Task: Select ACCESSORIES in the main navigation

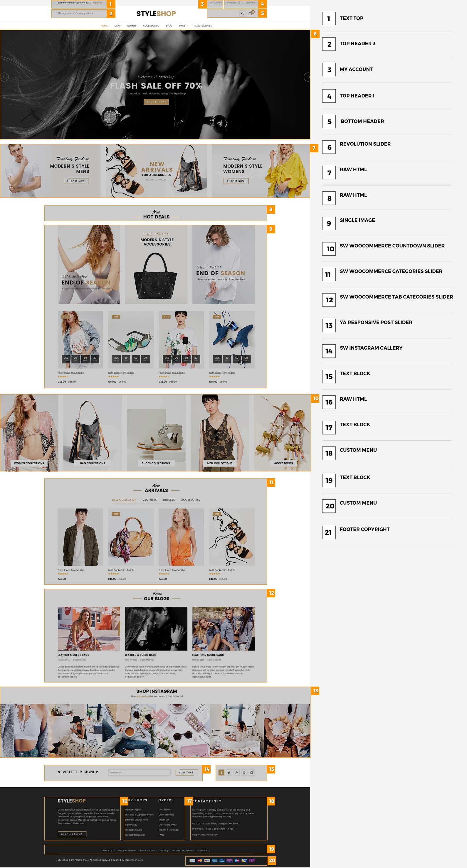Action: [151, 26]
